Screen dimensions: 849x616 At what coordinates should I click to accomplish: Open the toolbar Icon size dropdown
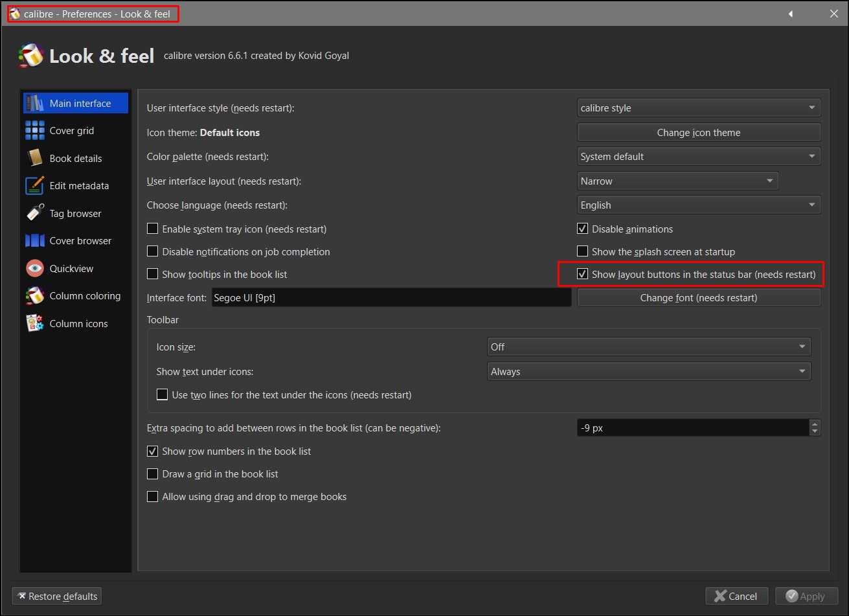(649, 347)
